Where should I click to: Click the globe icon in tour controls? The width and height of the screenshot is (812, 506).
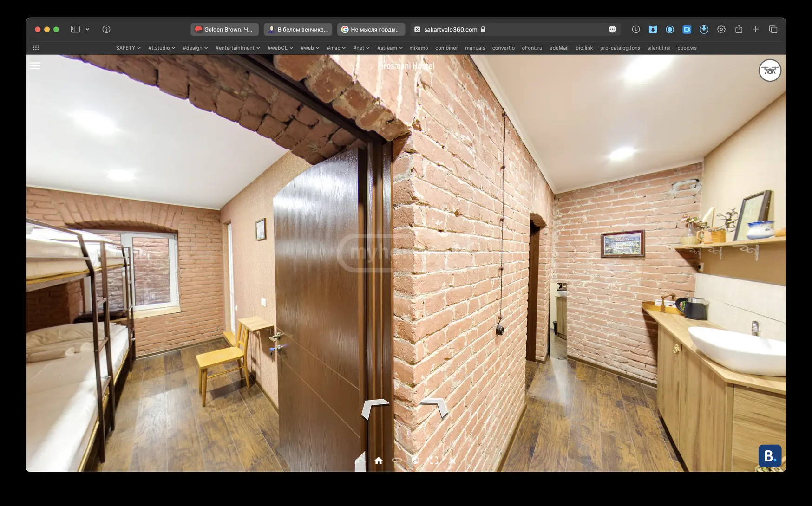415,461
